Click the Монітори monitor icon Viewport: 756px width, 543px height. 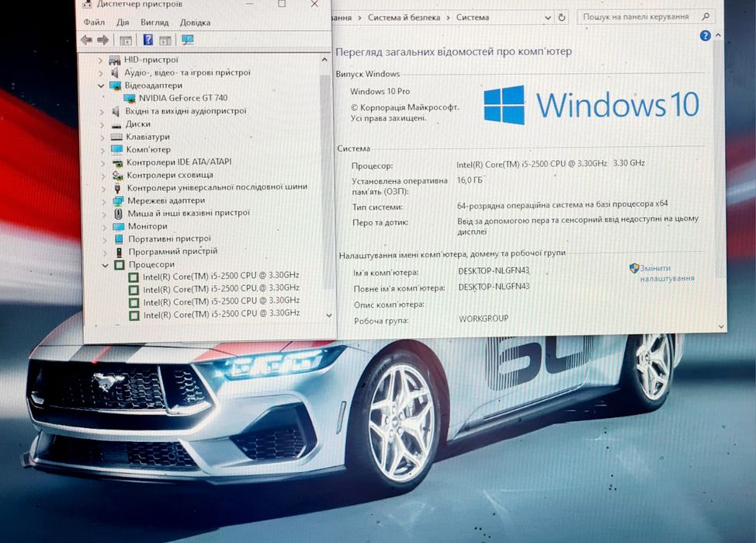pyautogui.click(x=119, y=226)
